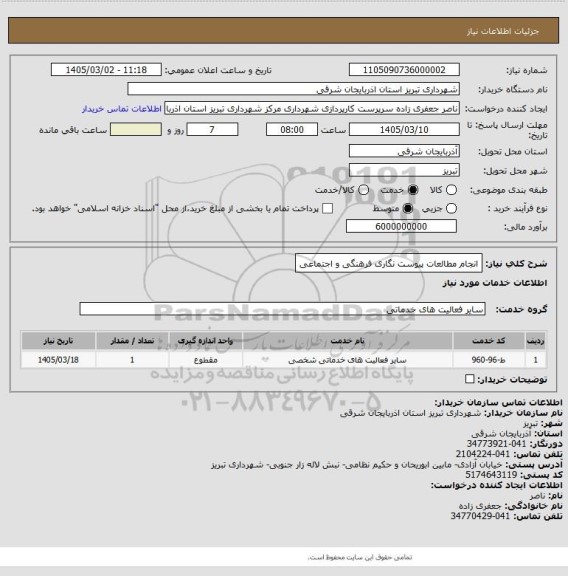
Task: Select the service code column header
Action: click(489, 341)
